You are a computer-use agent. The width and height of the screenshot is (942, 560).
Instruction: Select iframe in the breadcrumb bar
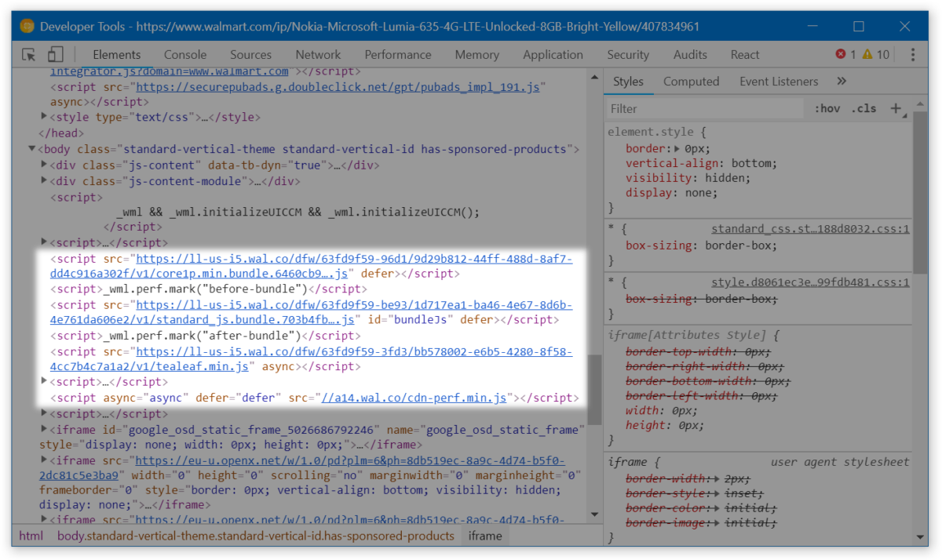coord(485,536)
